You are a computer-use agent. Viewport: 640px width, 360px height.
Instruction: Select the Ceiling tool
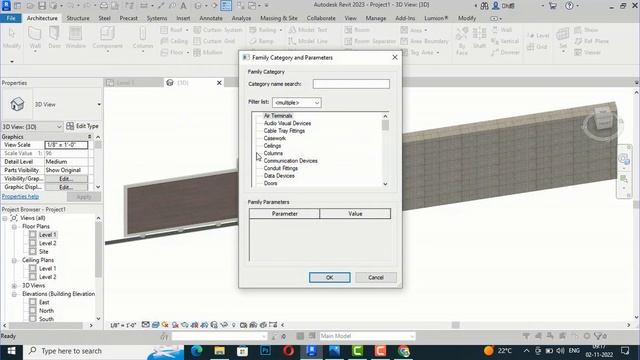[174, 41]
